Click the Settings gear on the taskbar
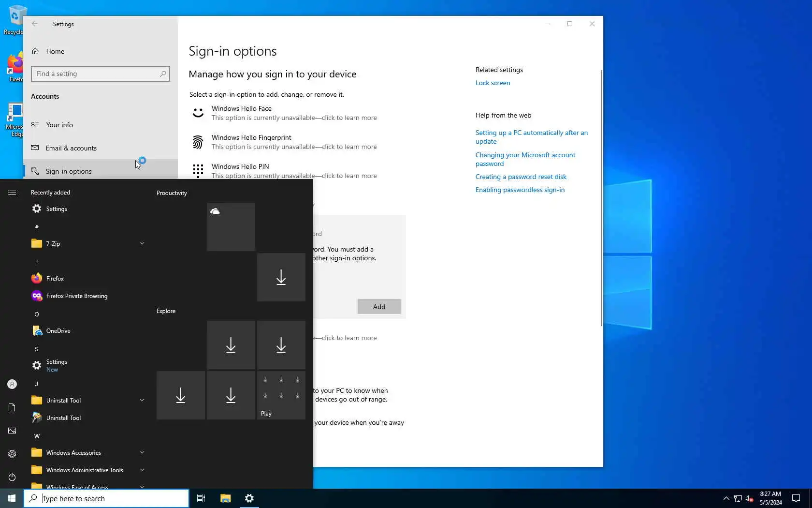 [x=249, y=498]
